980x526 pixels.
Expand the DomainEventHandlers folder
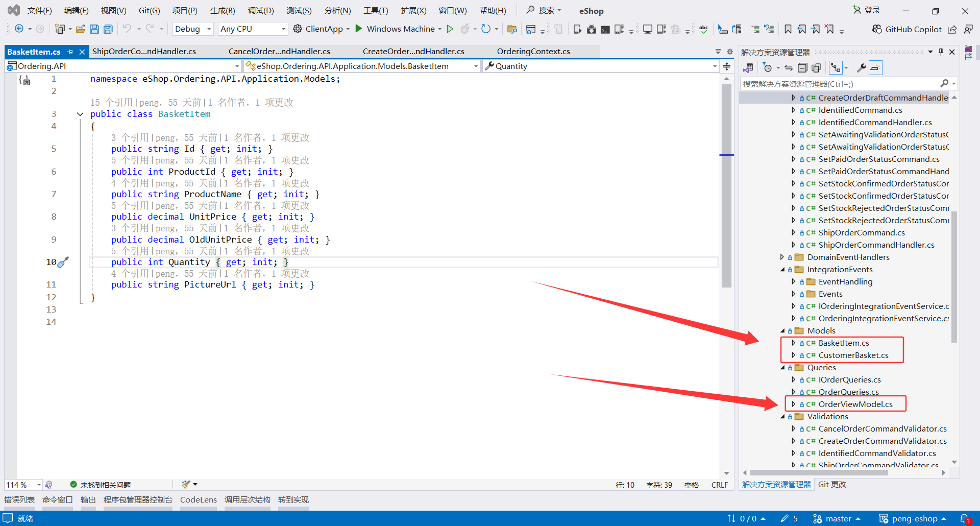[x=782, y=257]
